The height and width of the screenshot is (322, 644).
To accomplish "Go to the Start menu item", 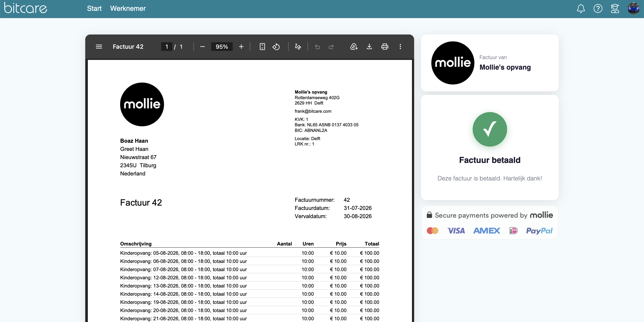I will tap(94, 8).
